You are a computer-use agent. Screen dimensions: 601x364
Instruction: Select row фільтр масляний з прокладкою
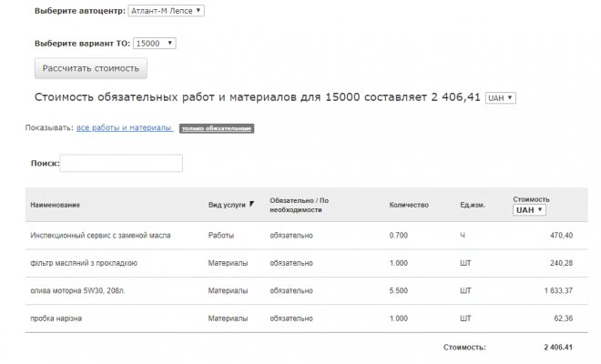click(x=307, y=263)
